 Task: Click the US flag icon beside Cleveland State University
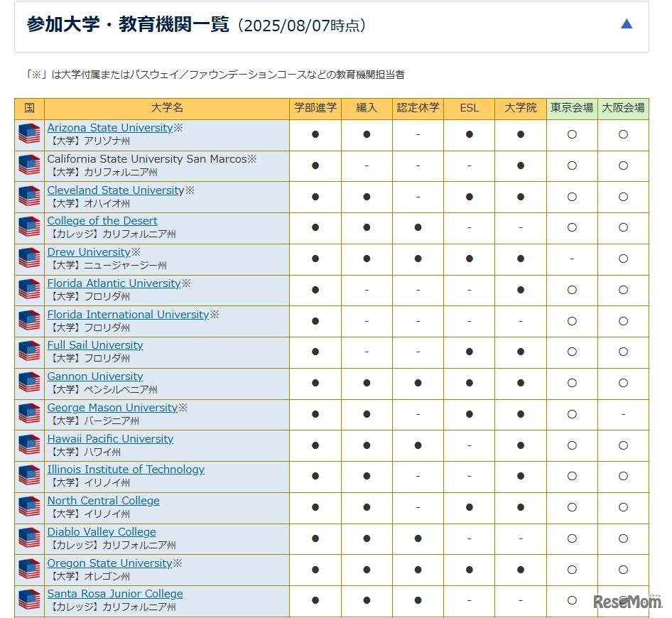[29, 196]
